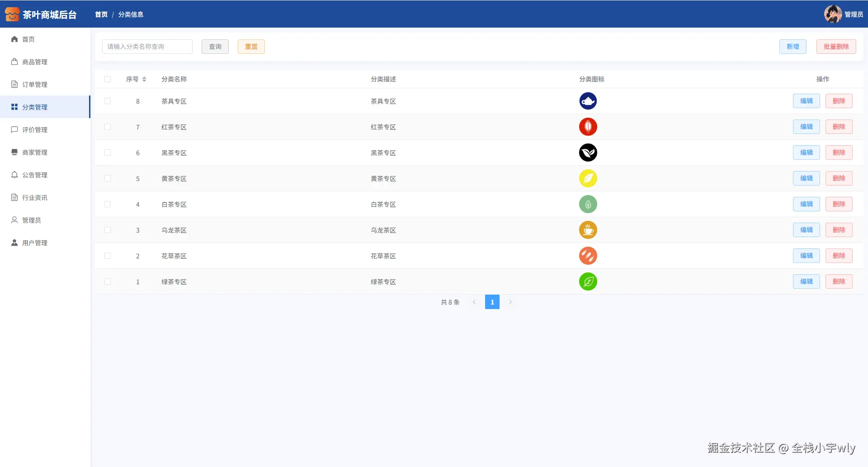The image size is (868, 467).
Task: Click the 黄茶专区 yellow leaf icon
Action: [x=588, y=178]
